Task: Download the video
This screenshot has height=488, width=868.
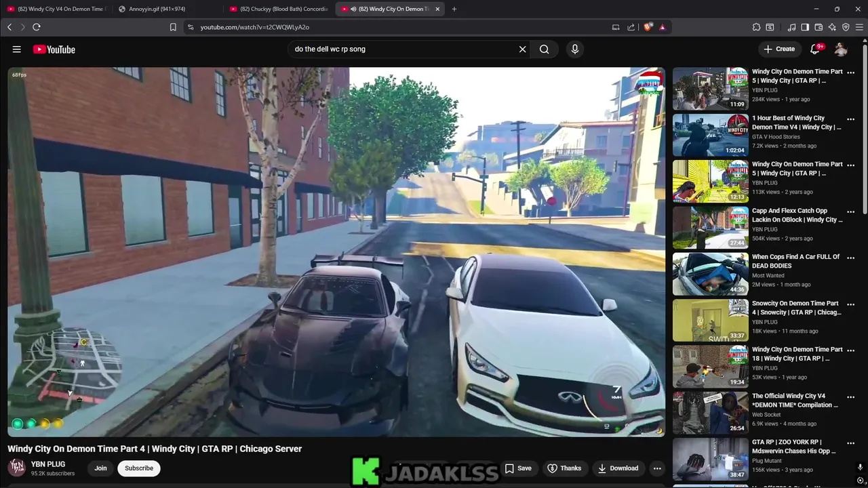Action: (618, 468)
